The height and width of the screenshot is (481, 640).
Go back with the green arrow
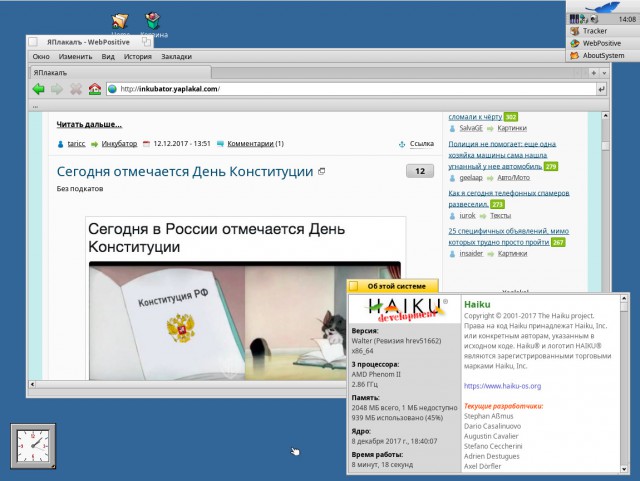pyautogui.click(x=38, y=89)
